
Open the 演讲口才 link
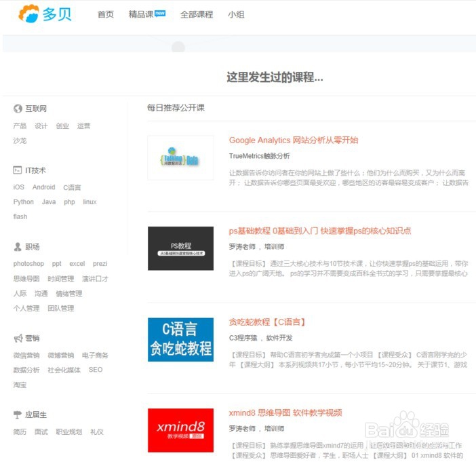96,279
